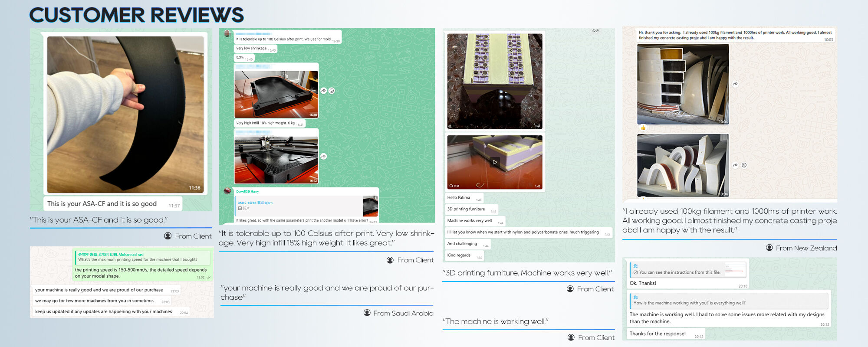The image size is (868, 347).
Task: Click forward icon beside black tray photo
Action: tap(323, 91)
